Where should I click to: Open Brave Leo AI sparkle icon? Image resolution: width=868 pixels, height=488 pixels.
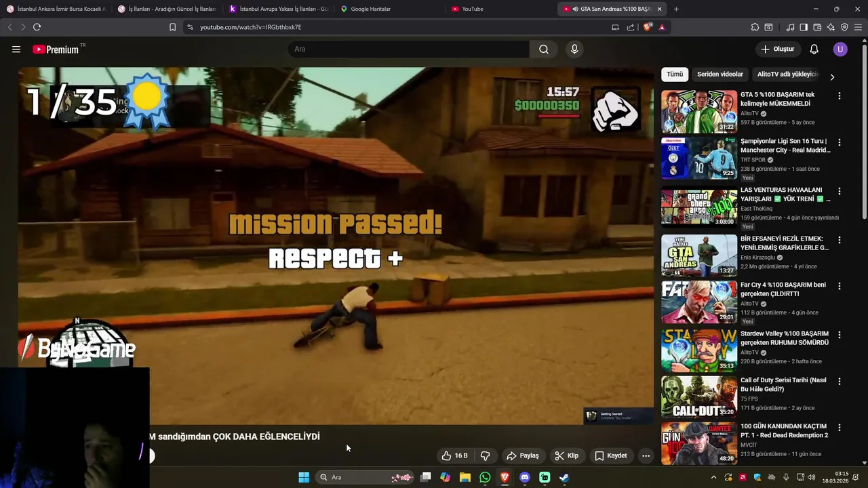pos(831,27)
